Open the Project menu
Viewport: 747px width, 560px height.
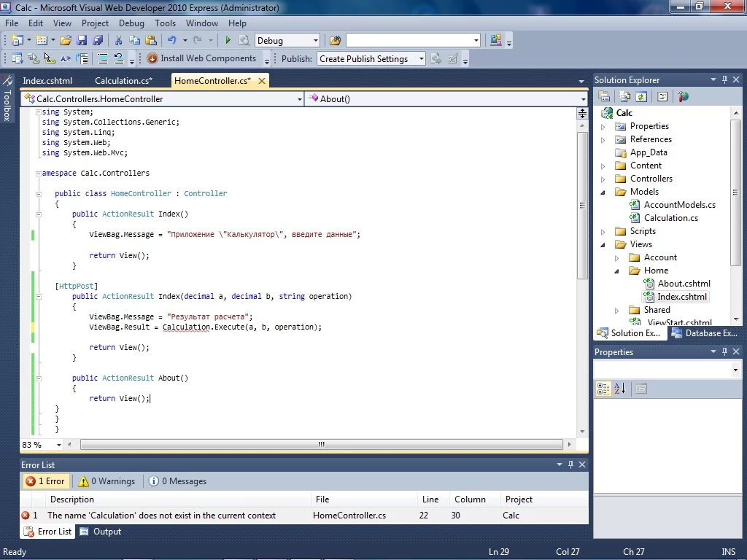pyautogui.click(x=95, y=23)
